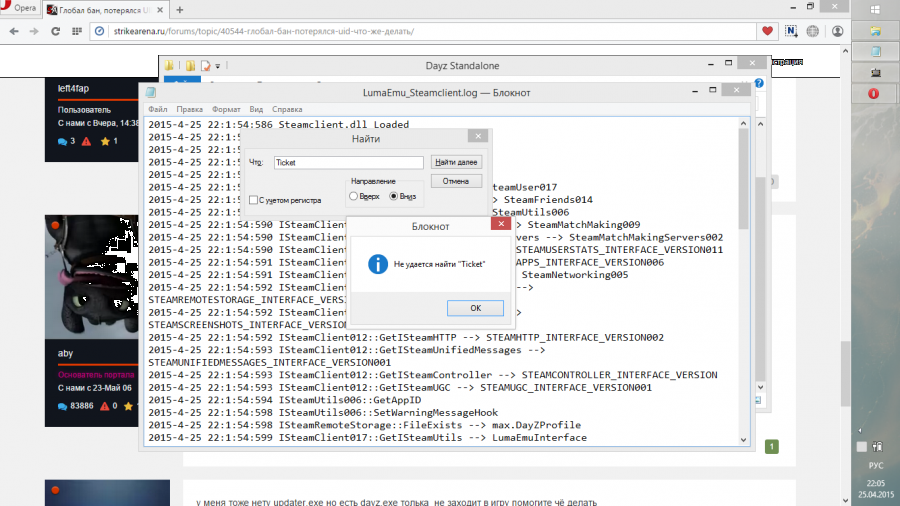Viewport: 900px width, 506px height.
Task: Select the Вверх direction radio button
Action: click(354, 196)
